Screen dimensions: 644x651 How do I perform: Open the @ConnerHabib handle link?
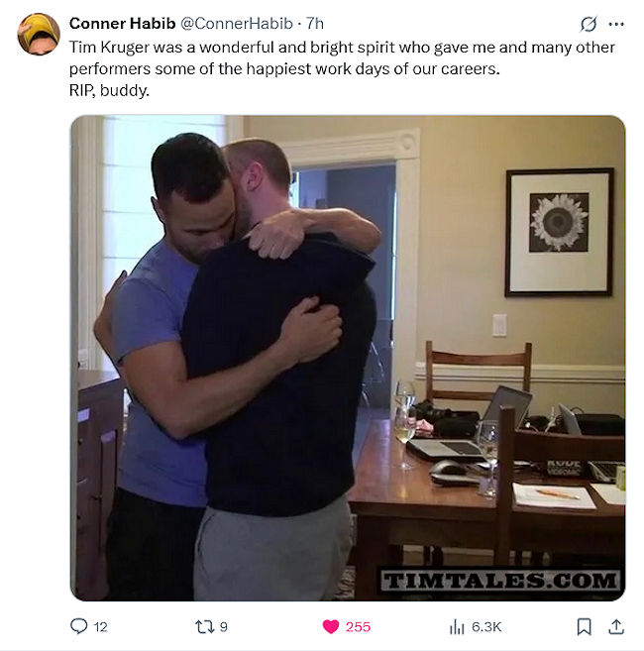tap(237, 24)
